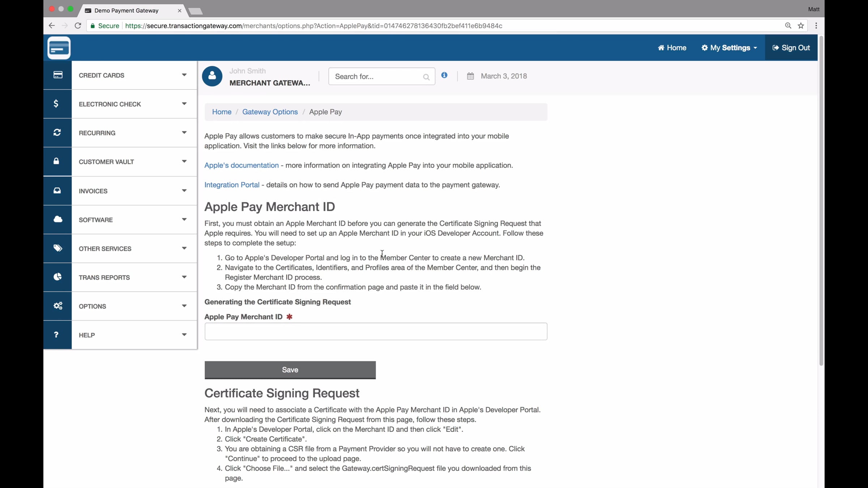The height and width of the screenshot is (488, 868).
Task: Click the Certificate Signing Request heading
Action: [282, 393]
